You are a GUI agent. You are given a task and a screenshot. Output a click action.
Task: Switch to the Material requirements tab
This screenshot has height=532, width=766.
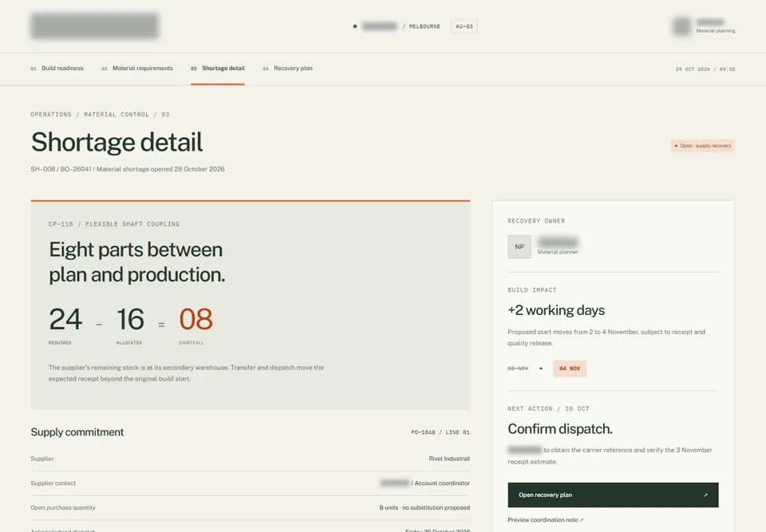[137, 69]
